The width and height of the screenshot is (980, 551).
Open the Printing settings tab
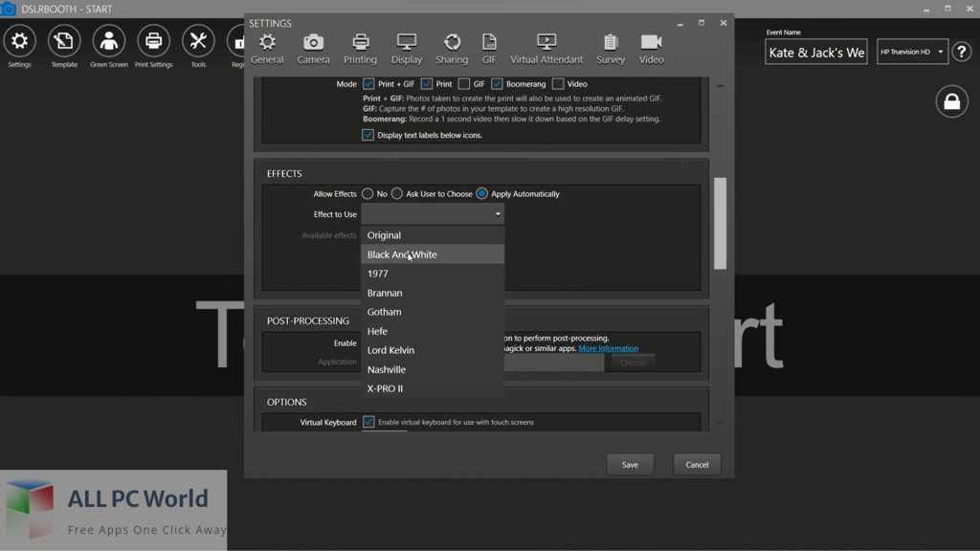pos(360,49)
